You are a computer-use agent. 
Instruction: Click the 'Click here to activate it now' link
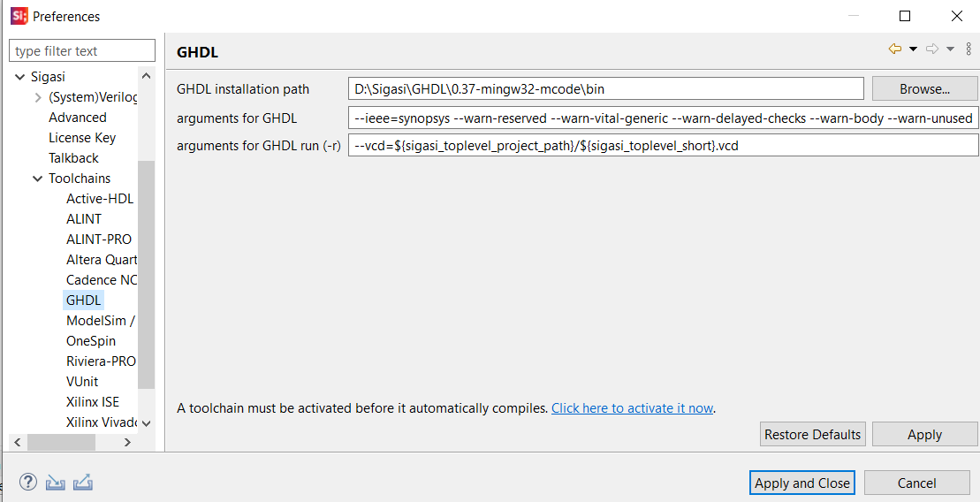click(x=632, y=408)
